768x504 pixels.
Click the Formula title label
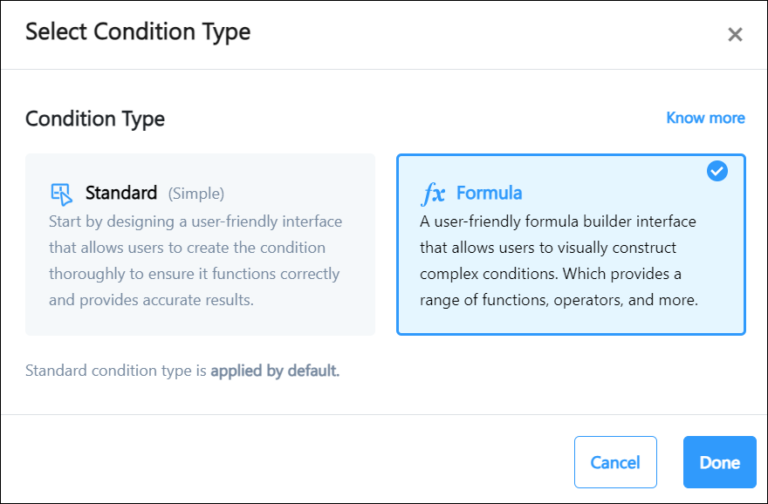point(489,193)
